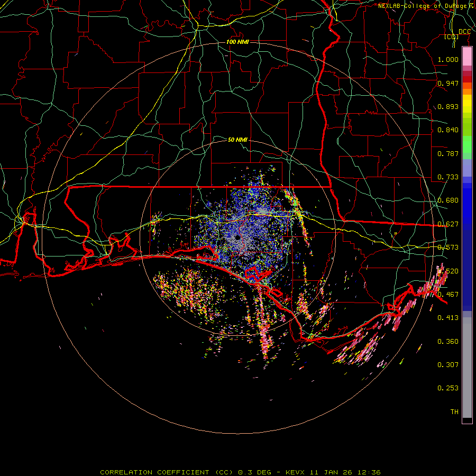Click the 0.307 scale value
This screenshot has width=476, height=476.
pos(448,365)
